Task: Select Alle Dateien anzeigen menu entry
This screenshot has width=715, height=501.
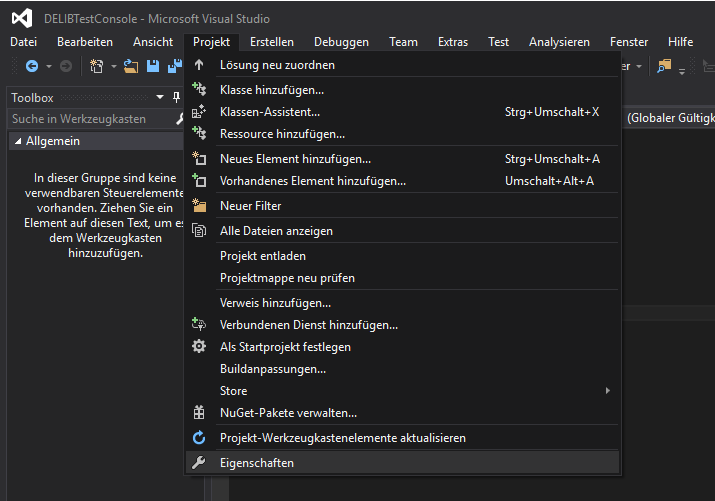Action: pos(276,231)
